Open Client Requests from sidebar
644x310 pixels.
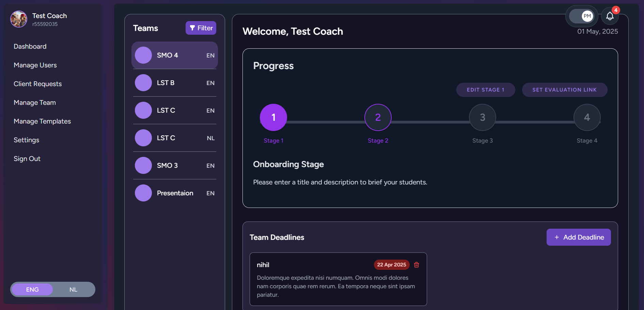tap(37, 84)
